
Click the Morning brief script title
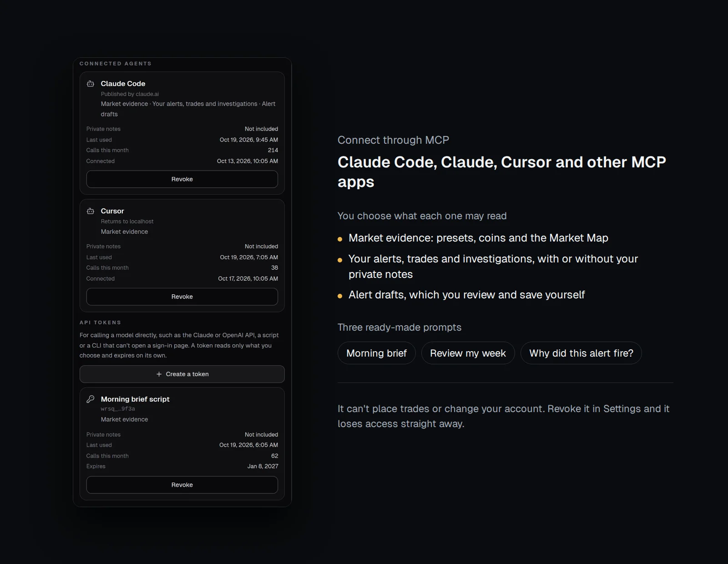coord(135,399)
